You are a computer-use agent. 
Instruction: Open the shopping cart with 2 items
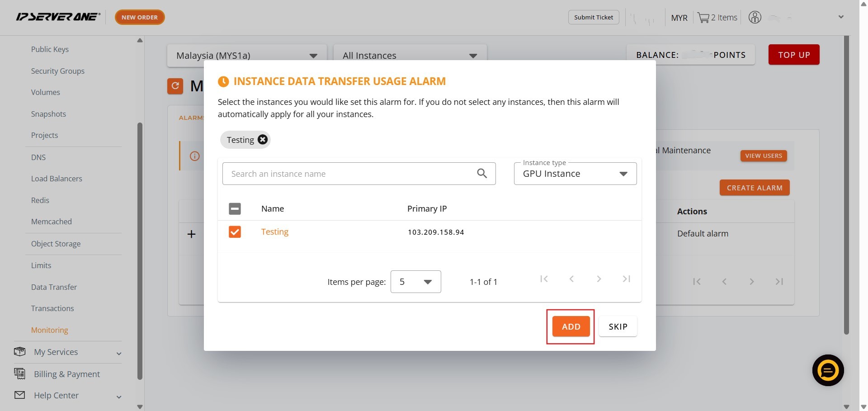pos(717,18)
